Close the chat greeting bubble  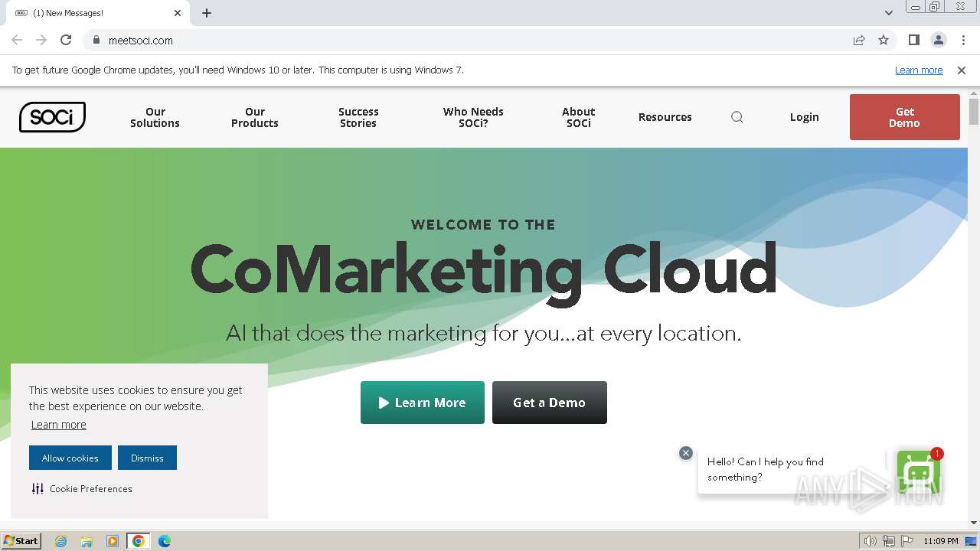[x=686, y=453]
